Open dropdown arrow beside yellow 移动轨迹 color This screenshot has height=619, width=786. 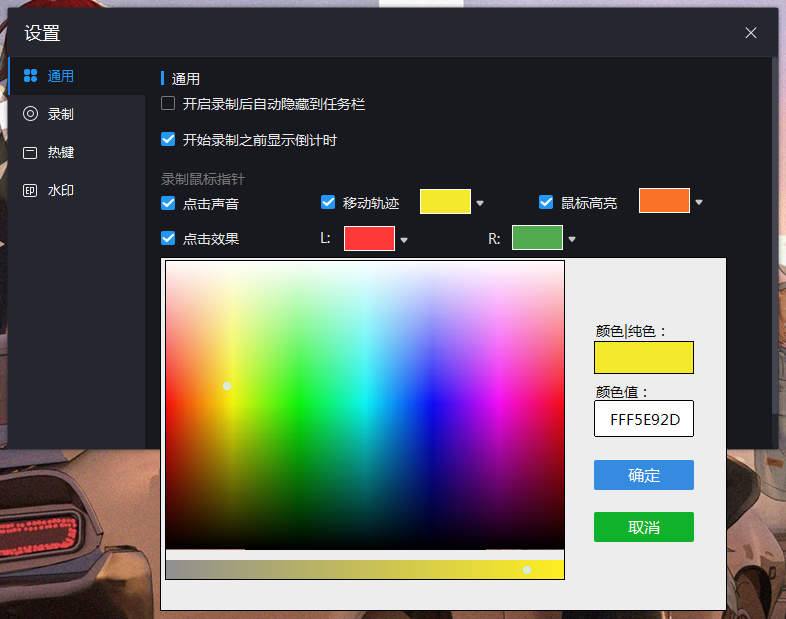(x=480, y=203)
